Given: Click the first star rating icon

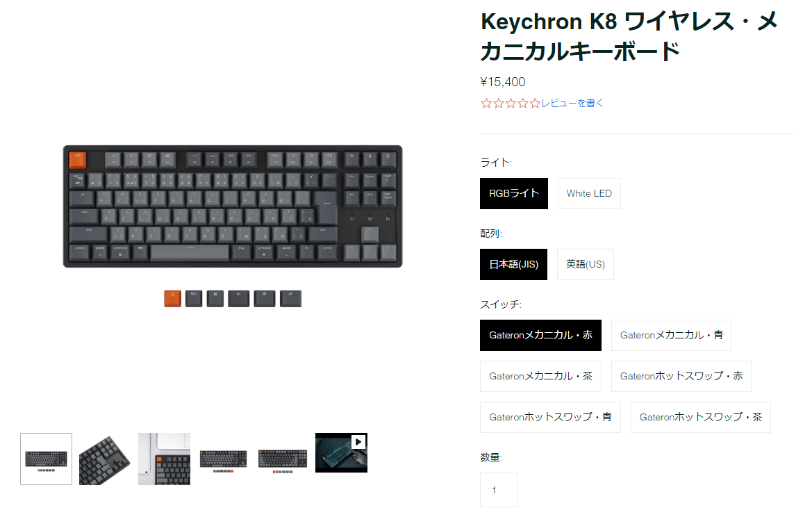Looking at the screenshot, I should (x=486, y=104).
